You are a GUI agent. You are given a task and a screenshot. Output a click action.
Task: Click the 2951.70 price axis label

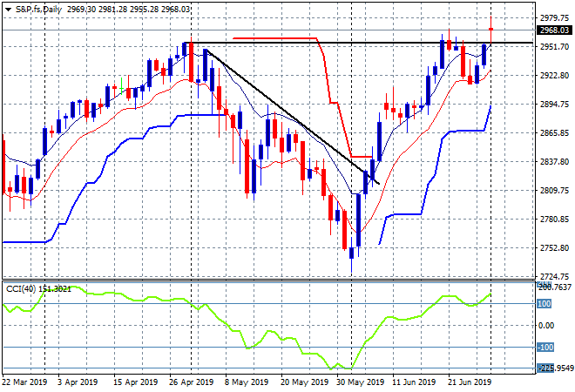click(x=554, y=47)
